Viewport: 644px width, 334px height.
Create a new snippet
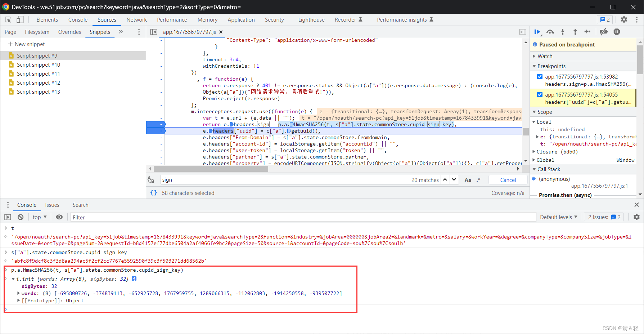26,44
